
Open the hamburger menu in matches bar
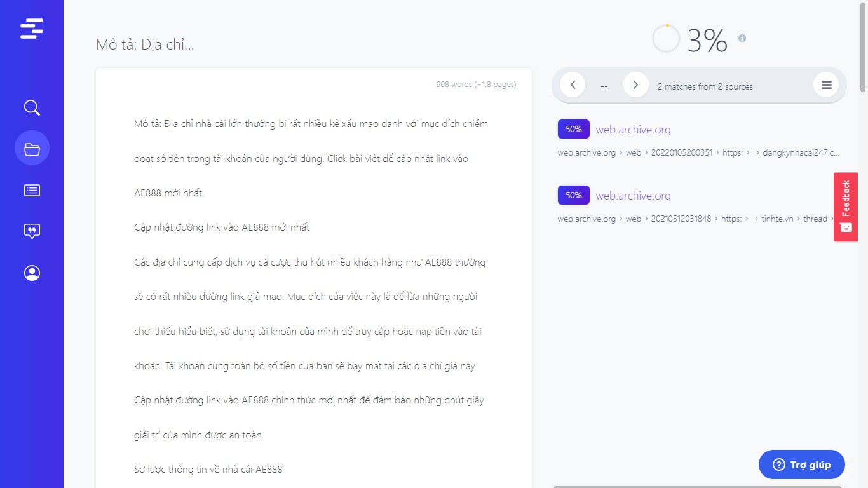pos(826,85)
